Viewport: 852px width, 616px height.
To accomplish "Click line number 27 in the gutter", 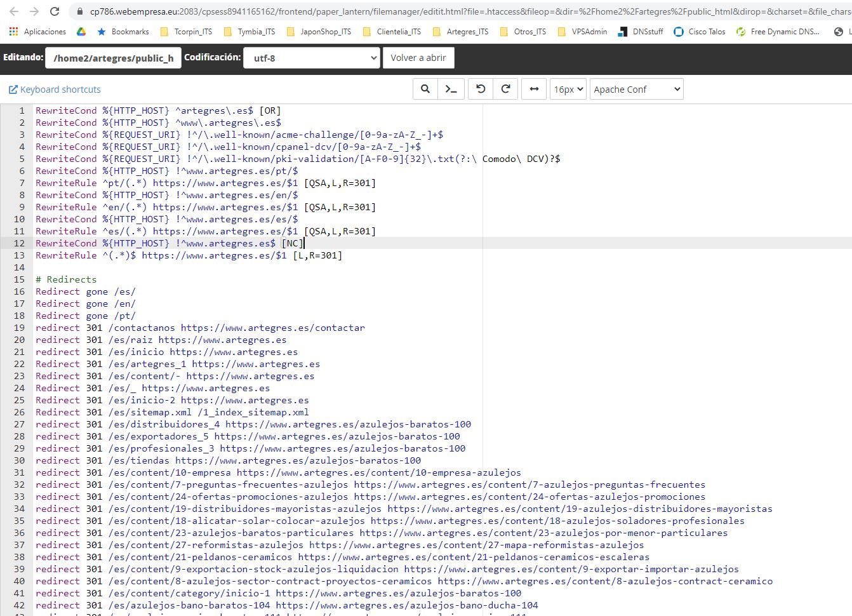I will click(x=18, y=424).
